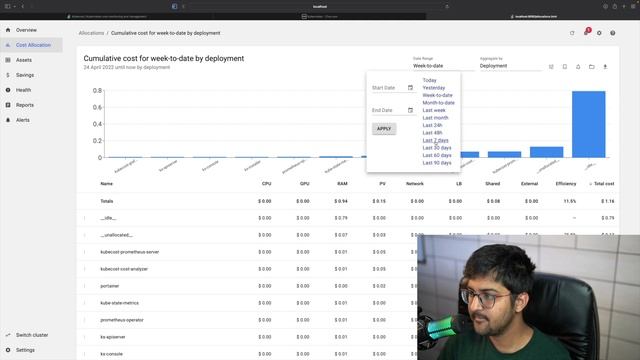The height and width of the screenshot is (360, 640).
Task: Click the download export icon
Action: point(605,67)
